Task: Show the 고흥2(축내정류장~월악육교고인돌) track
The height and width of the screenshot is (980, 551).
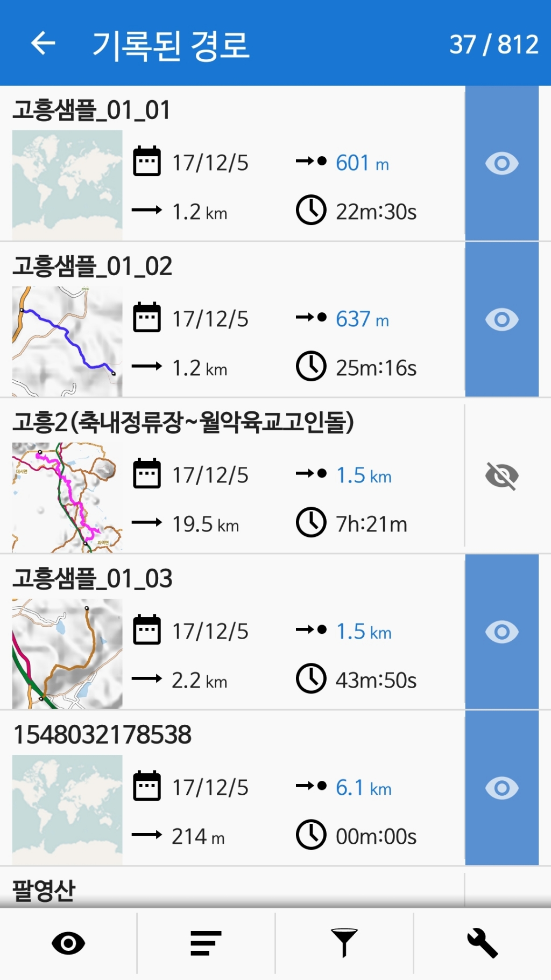Action: 501,475
